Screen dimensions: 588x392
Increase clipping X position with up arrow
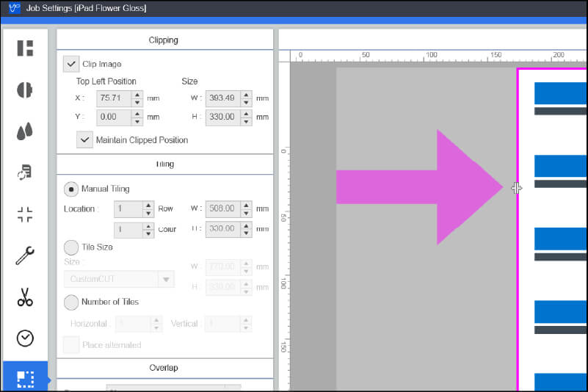coord(137,94)
